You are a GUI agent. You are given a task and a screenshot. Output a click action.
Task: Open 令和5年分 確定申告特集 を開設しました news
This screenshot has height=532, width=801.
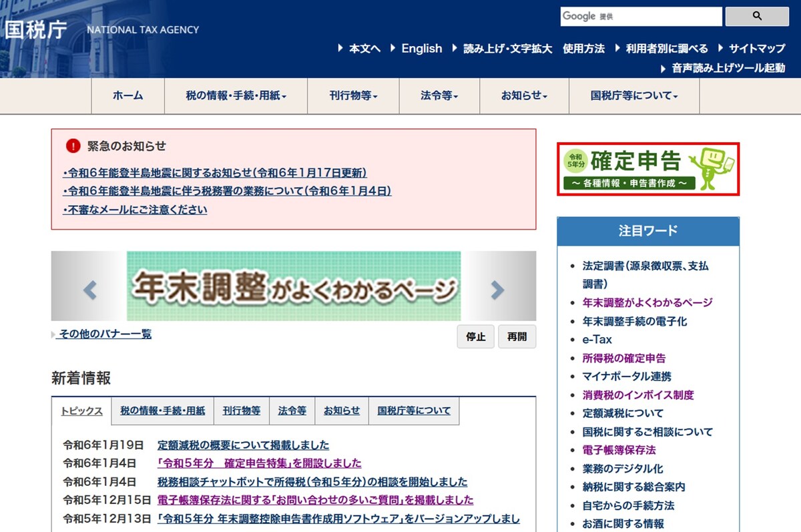pyautogui.click(x=260, y=463)
